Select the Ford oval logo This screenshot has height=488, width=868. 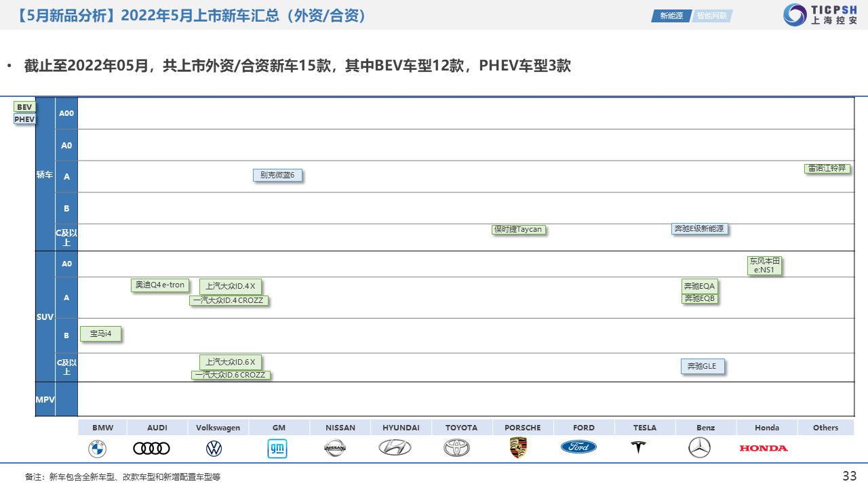[x=578, y=447]
